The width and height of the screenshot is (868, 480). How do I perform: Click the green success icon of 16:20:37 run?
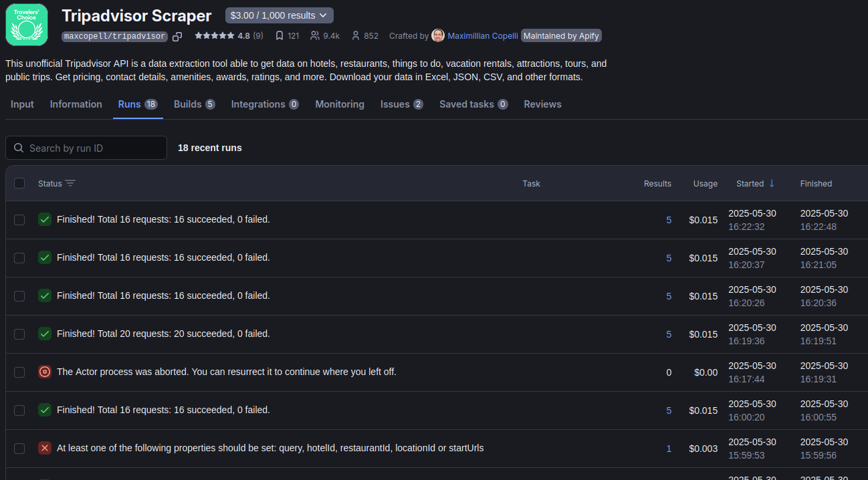click(x=45, y=257)
